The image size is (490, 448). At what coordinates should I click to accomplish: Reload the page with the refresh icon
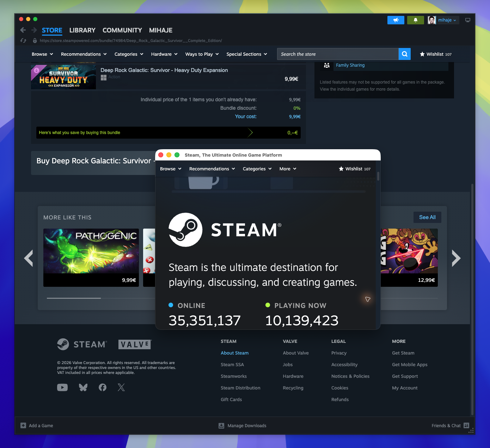click(23, 41)
